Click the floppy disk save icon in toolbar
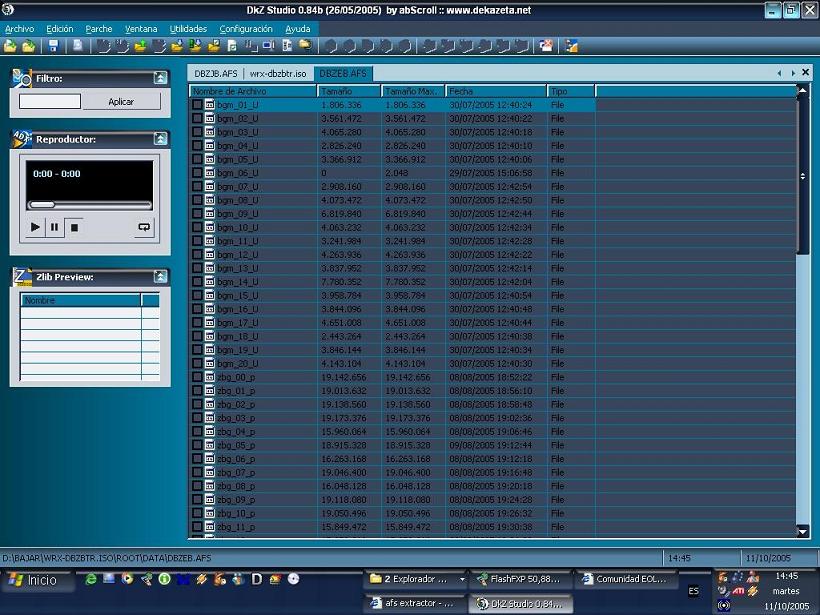The height and width of the screenshot is (615, 820). pyautogui.click(x=53, y=46)
